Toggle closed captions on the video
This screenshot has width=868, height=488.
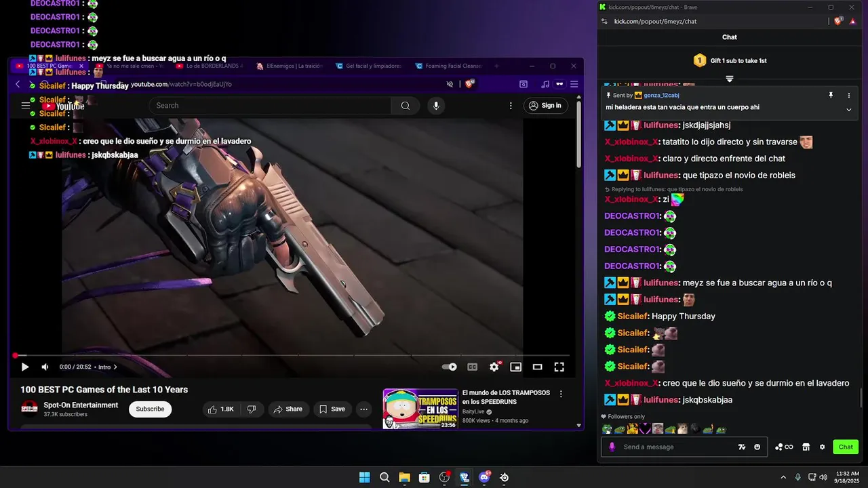click(473, 367)
